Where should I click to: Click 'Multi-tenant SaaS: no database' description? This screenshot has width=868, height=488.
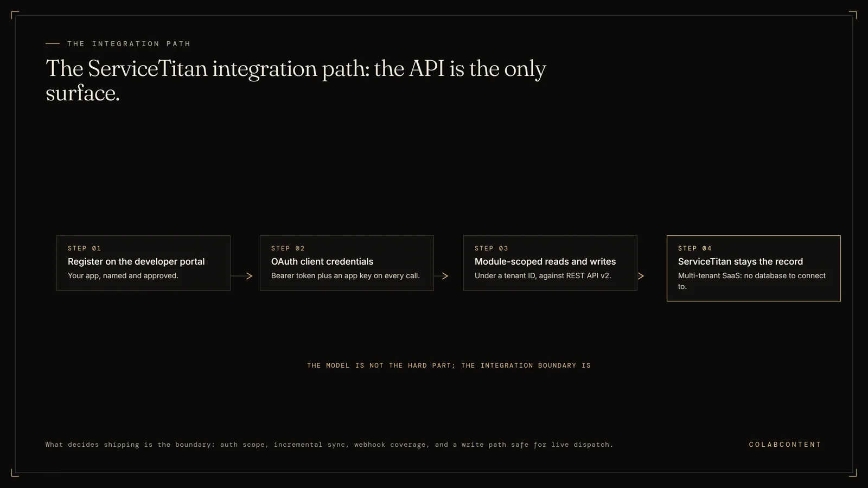click(752, 281)
